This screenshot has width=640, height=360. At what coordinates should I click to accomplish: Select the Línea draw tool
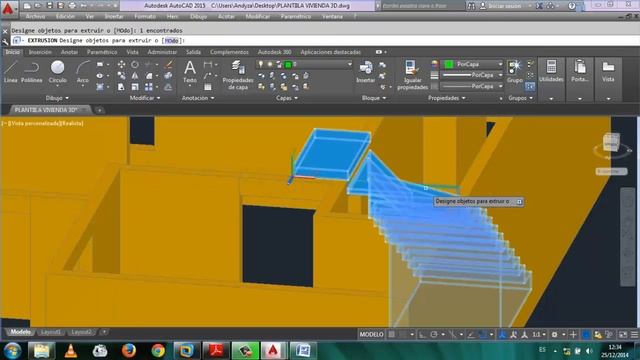tap(11, 71)
